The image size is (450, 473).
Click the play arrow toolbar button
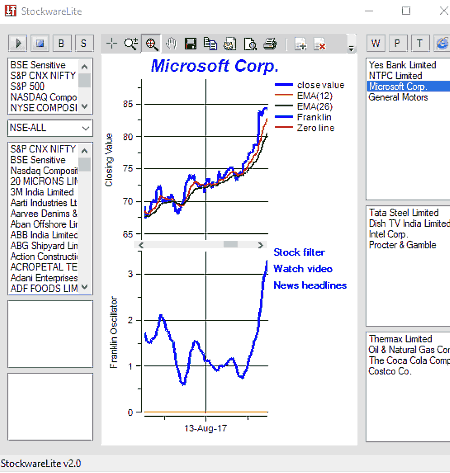coord(17,43)
